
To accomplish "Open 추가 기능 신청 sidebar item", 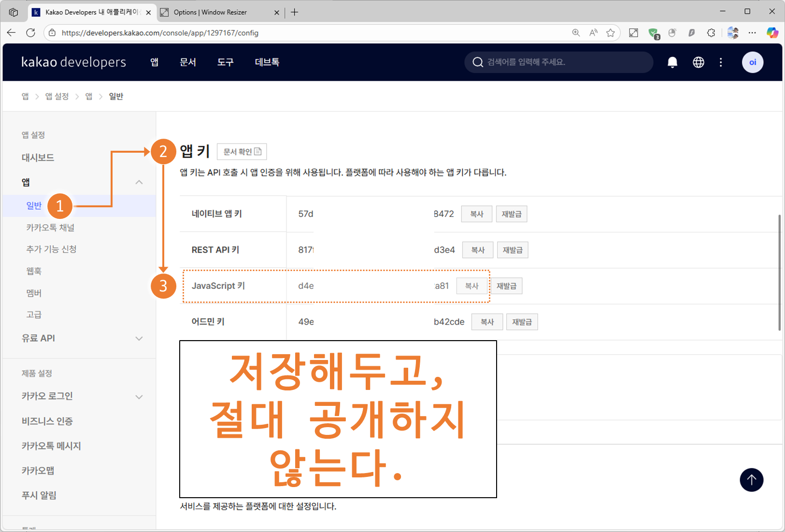I will (x=51, y=249).
